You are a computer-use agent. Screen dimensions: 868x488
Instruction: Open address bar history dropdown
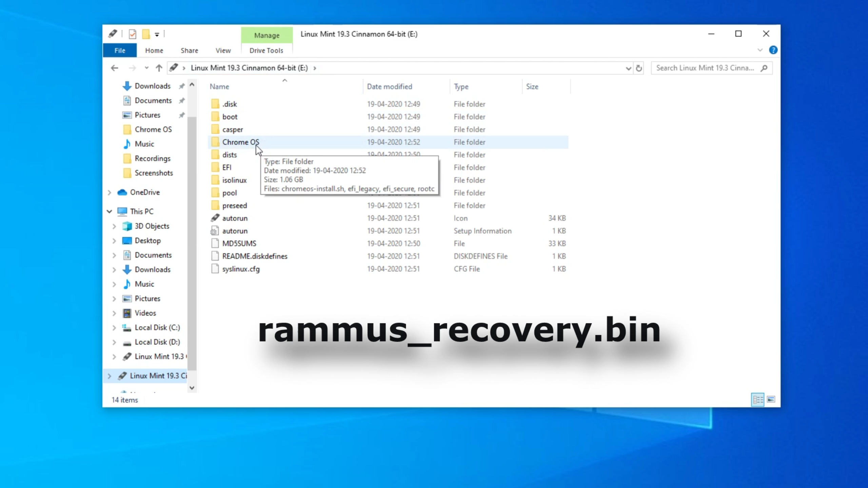coord(628,68)
